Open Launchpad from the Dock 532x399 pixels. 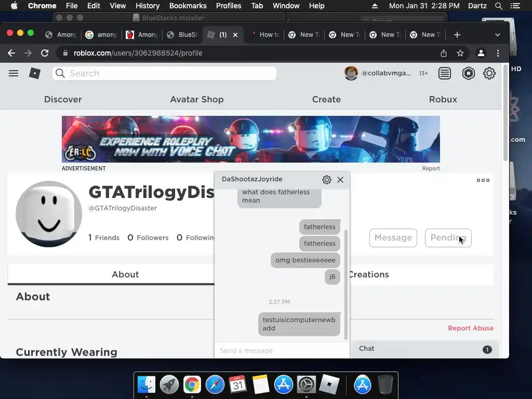click(169, 384)
